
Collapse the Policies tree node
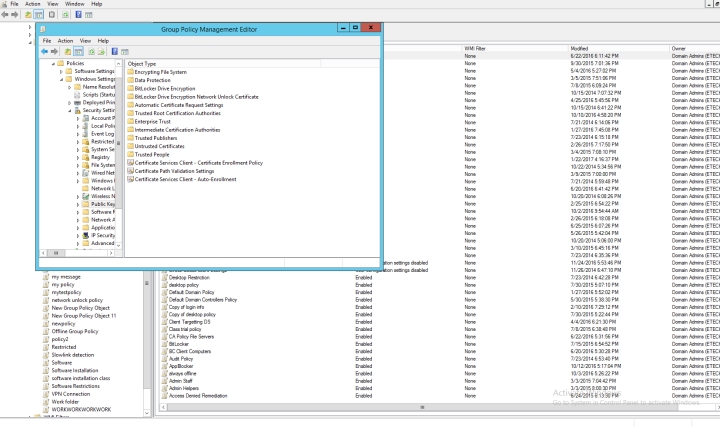(53, 63)
